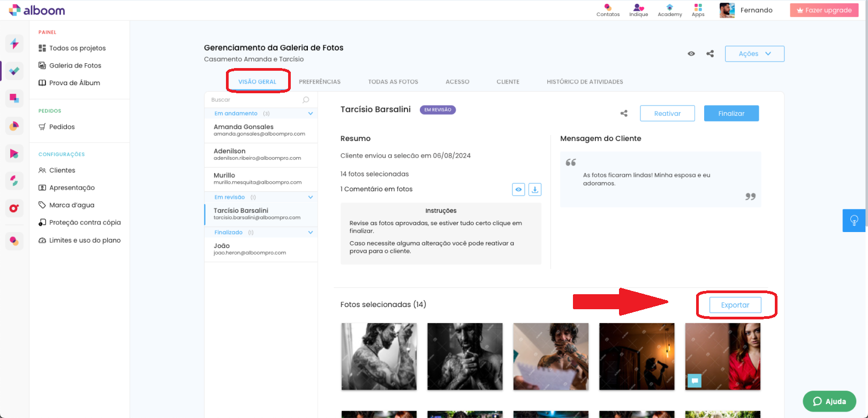This screenshot has height=418, width=868.
Task: Open the Cliente tab
Action: (508, 81)
